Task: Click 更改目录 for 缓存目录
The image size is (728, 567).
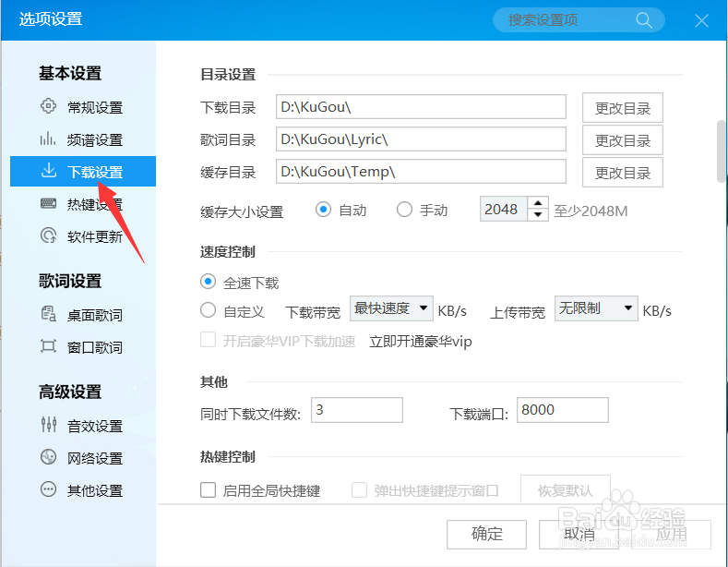Action: pos(623,173)
